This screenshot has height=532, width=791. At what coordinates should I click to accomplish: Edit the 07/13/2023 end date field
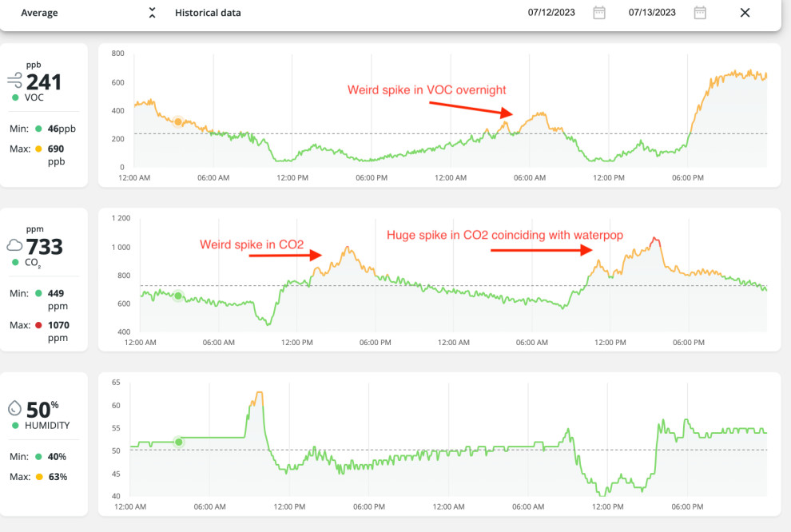652,13
